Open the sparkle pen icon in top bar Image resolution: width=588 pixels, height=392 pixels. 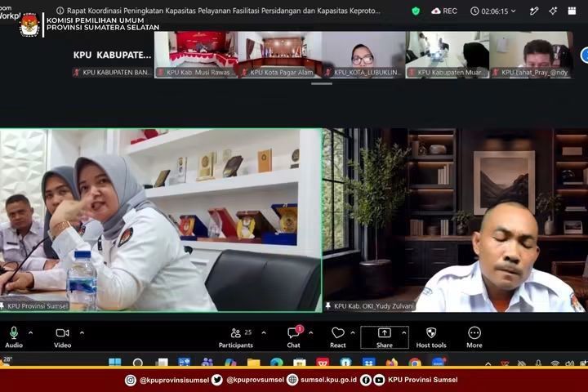click(x=534, y=11)
